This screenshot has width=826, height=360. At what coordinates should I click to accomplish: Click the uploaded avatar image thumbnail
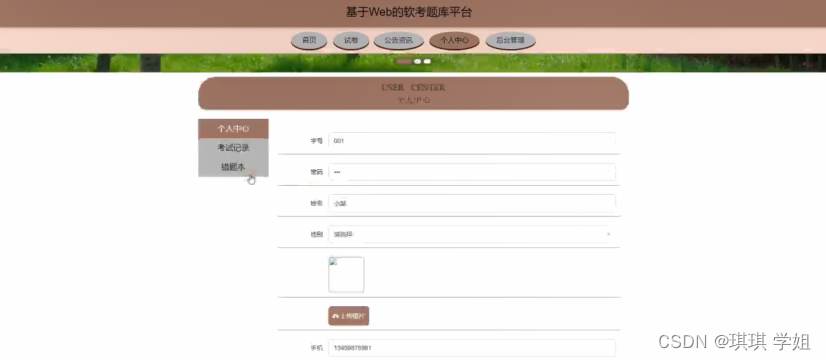coord(346,274)
